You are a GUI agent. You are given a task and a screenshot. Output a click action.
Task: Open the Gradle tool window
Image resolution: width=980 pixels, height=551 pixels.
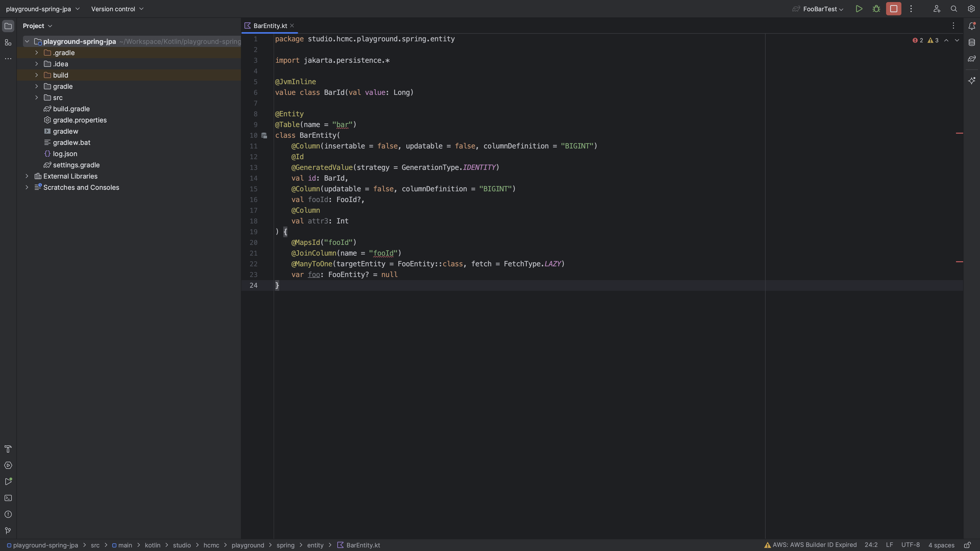tap(972, 59)
